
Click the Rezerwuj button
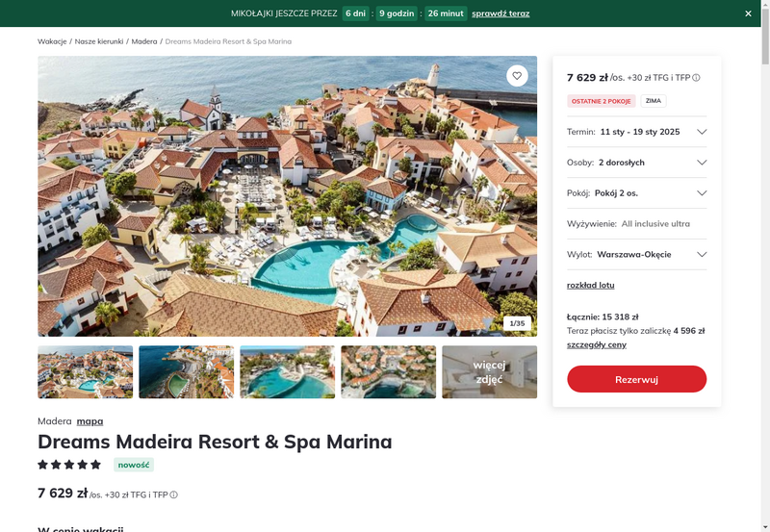[636, 379]
